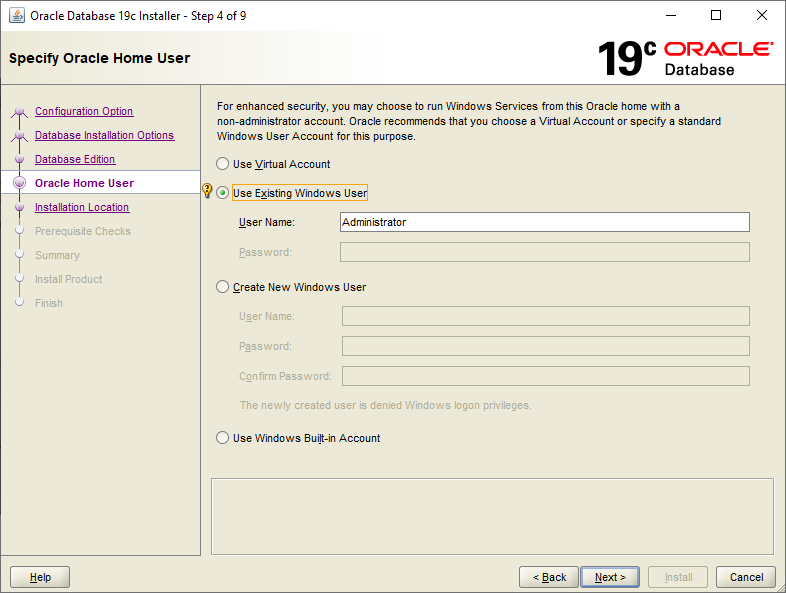Open Installation Location step
Screen dimensions: 786x593
pyautogui.click(x=82, y=208)
